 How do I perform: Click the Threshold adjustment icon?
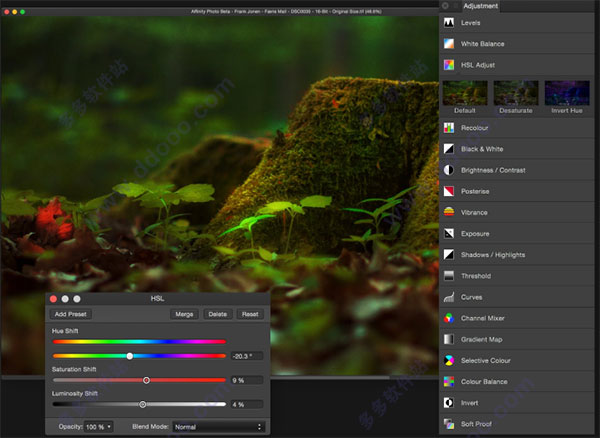[449, 275]
